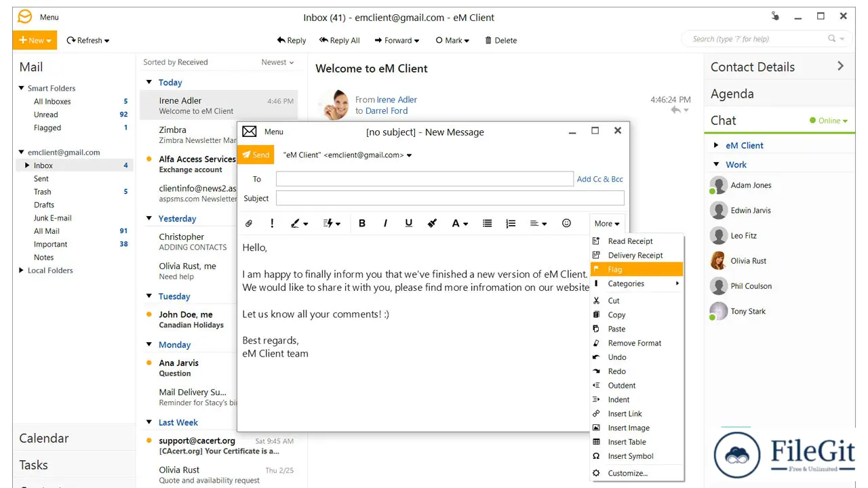
Task: Insert a bulleted list
Action: 487,223
